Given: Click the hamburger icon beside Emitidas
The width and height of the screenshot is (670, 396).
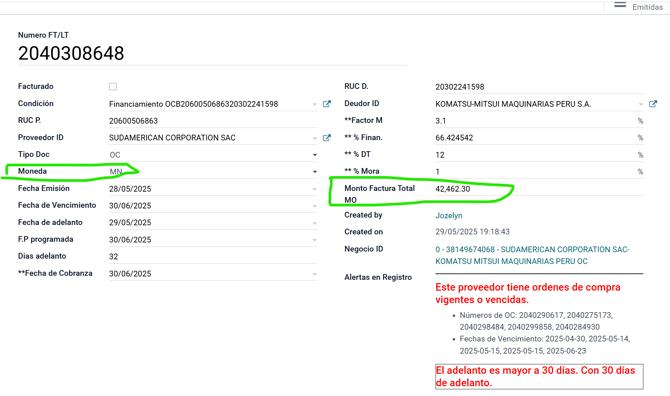Looking at the screenshot, I should [620, 6].
